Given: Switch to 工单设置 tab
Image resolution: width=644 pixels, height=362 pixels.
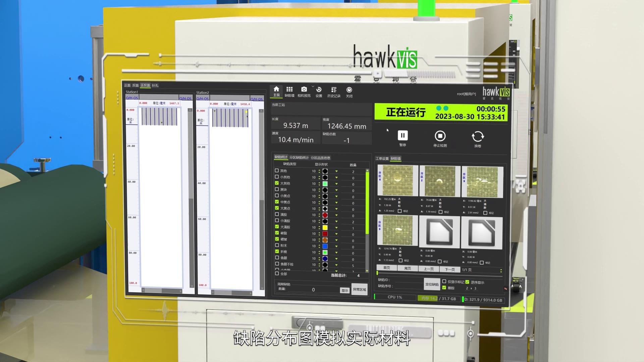Looking at the screenshot, I should [382, 159].
